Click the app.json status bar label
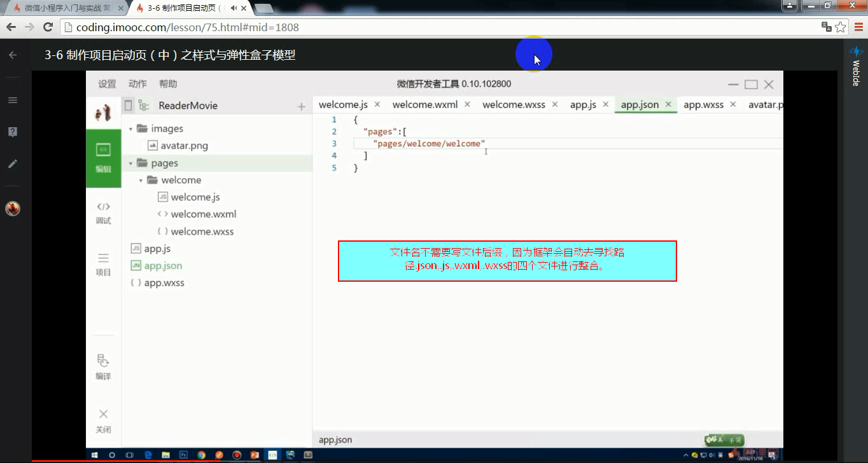The image size is (868, 463). click(x=335, y=439)
